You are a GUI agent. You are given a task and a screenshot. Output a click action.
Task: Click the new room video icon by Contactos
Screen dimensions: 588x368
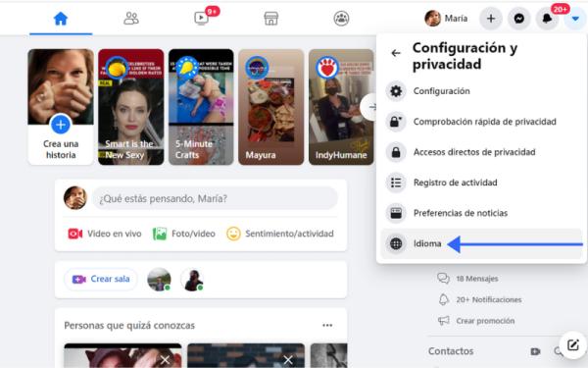coord(535,351)
